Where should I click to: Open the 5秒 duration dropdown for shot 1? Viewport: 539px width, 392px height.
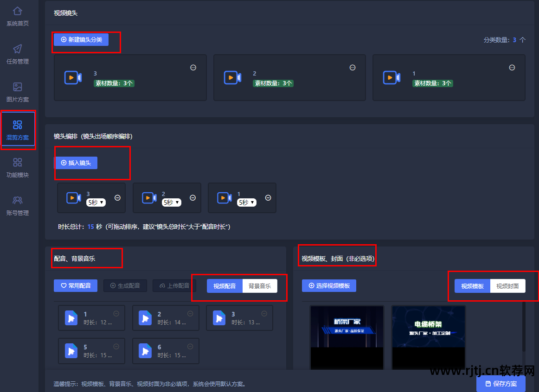click(246, 202)
